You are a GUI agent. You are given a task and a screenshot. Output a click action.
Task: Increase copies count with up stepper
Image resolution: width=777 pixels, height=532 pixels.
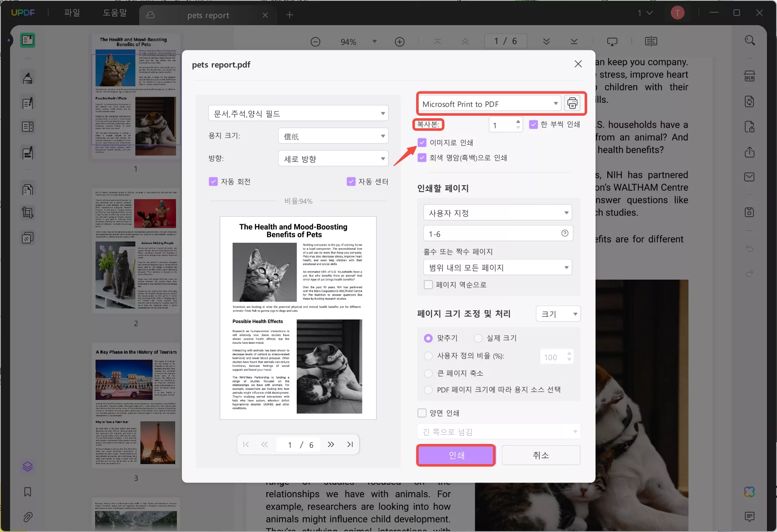[x=518, y=121]
